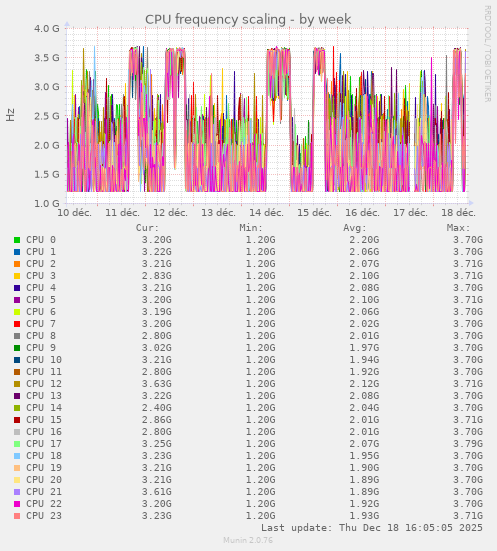
Task: Click the '12 déc.' x-axis label
Action: click(170, 213)
